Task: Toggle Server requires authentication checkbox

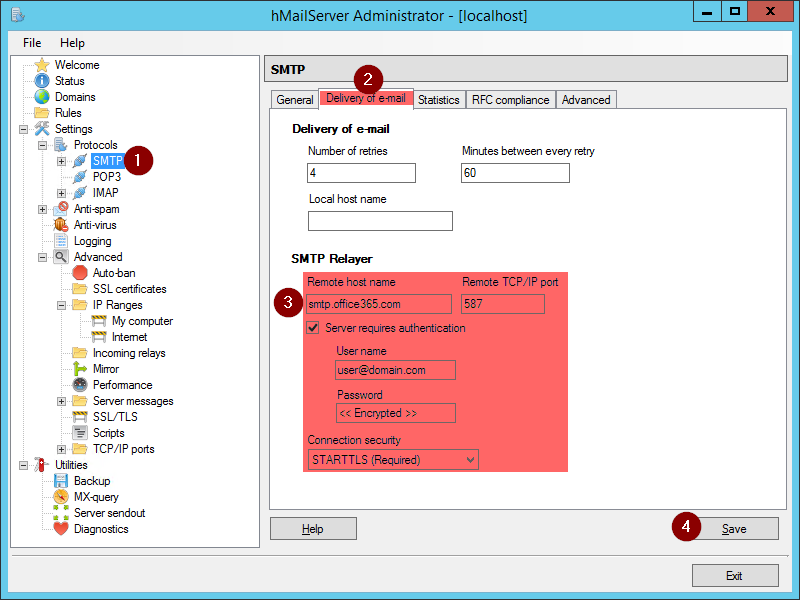Action: tap(313, 328)
